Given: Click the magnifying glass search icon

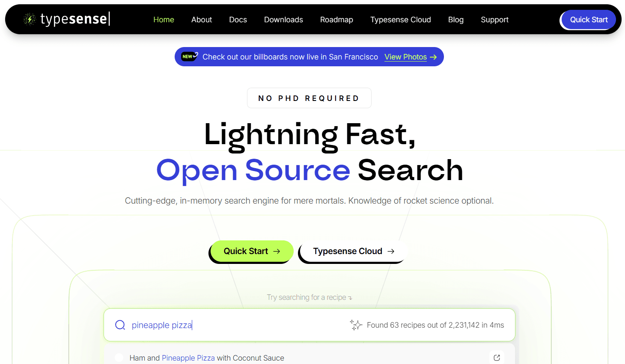Looking at the screenshot, I should coord(120,325).
